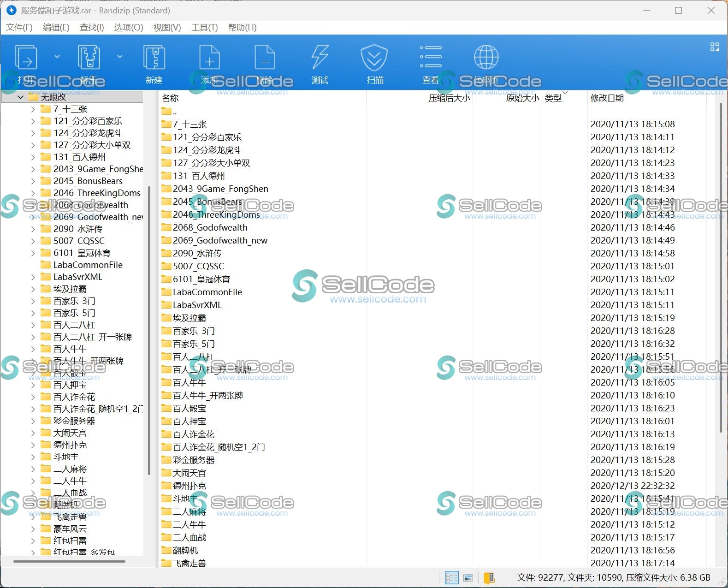Open the 文件(F) menu
The height and width of the screenshot is (588, 728).
click(19, 28)
